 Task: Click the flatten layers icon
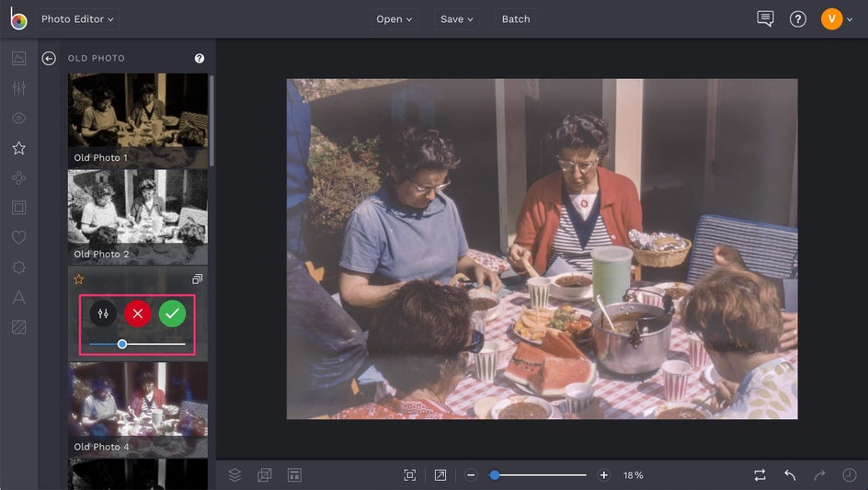(265, 475)
